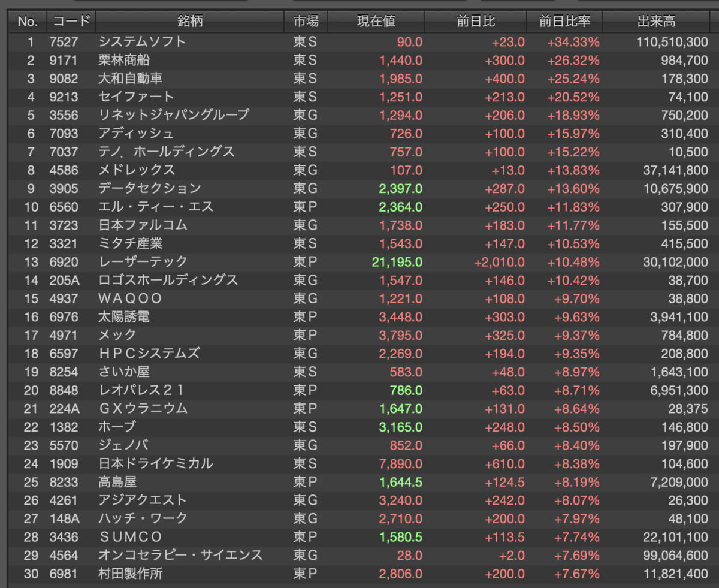Viewport: 719px width, 588px height.
Task: Select the GXウラニウム stock name
Action: 143,409
